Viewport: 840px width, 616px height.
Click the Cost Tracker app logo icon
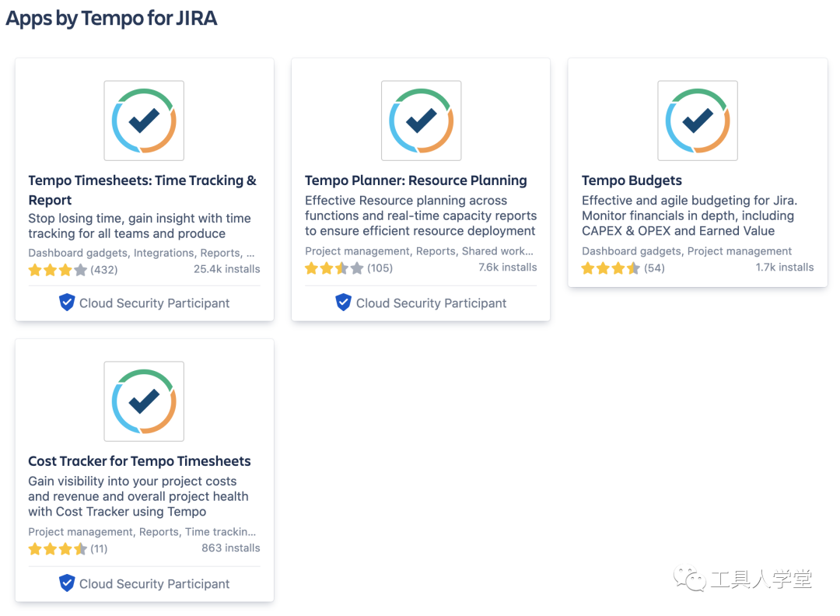coord(144,401)
